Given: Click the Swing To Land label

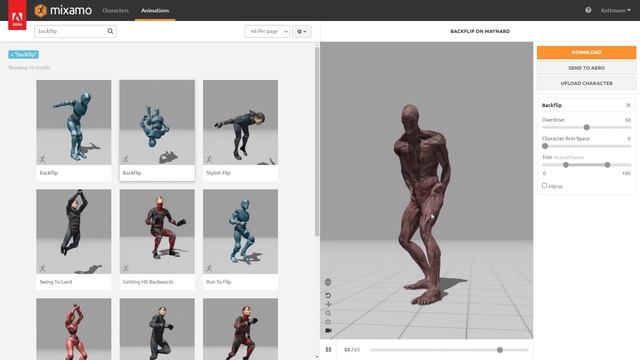Looking at the screenshot, I should tap(56, 282).
